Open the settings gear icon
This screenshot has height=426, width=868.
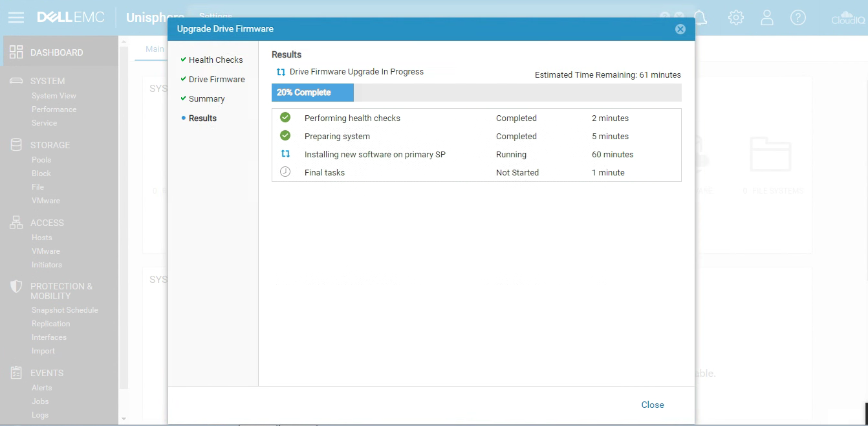(x=735, y=17)
